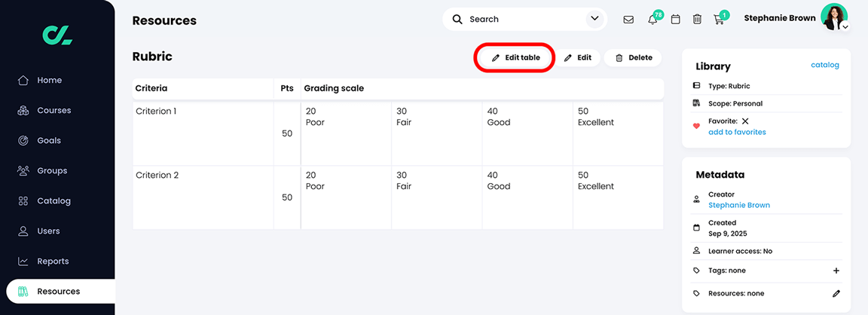Click the Scope: Personal icon

point(696,103)
